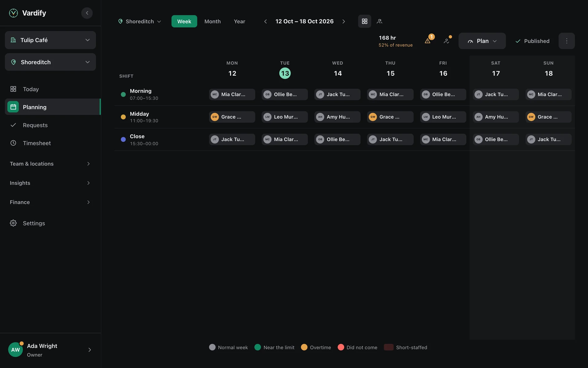Open Mia Clark's Monday Morning shift
This screenshot has height=368, width=588.
(x=232, y=94)
